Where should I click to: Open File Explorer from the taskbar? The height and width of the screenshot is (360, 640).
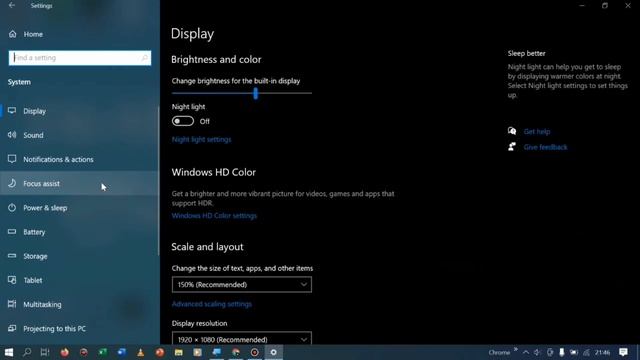point(178,352)
